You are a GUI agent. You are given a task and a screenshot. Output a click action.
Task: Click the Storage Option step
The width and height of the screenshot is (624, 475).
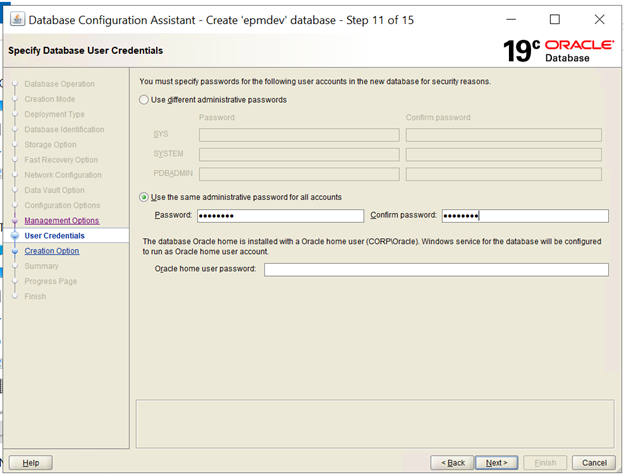click(x=50, y=144)
